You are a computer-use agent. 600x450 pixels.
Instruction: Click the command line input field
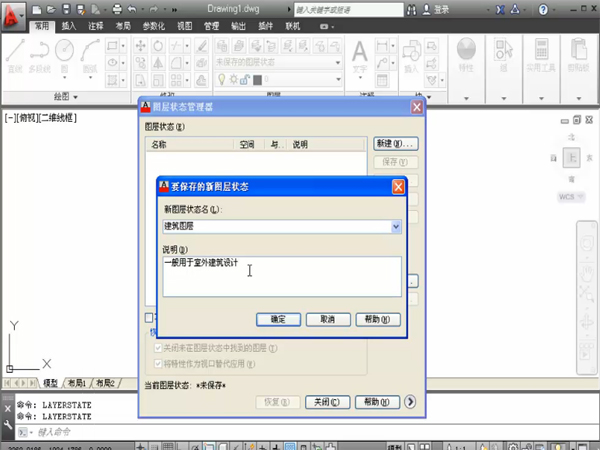tap(306, 432)
